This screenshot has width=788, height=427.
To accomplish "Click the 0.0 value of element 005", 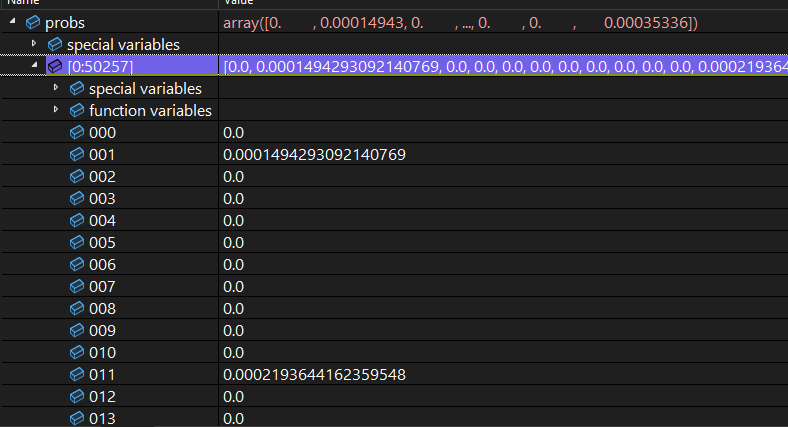I will pyautogui.click(x=234, y=243).
